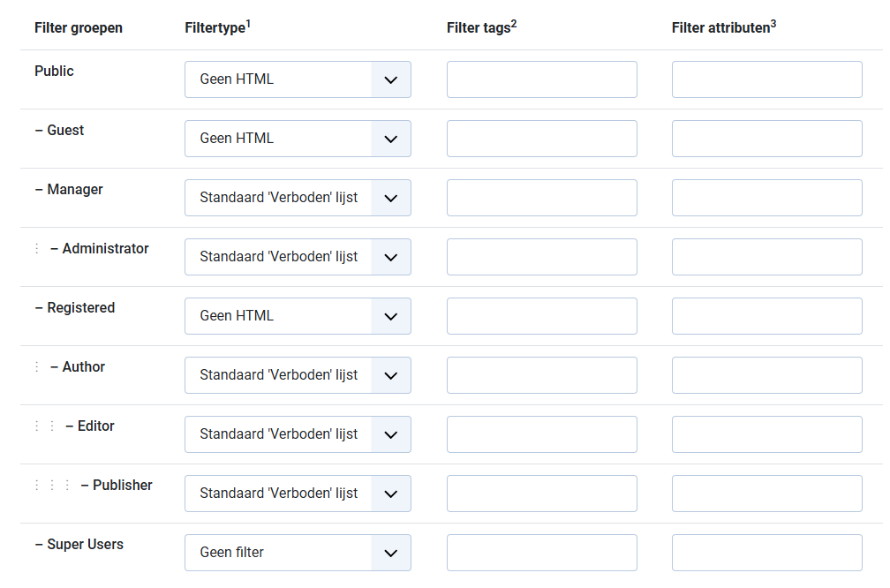Focus the Filter tags field for Manager
Viewport: 890px width, 588px height.
pyautogui.click(x=541, y=198)
